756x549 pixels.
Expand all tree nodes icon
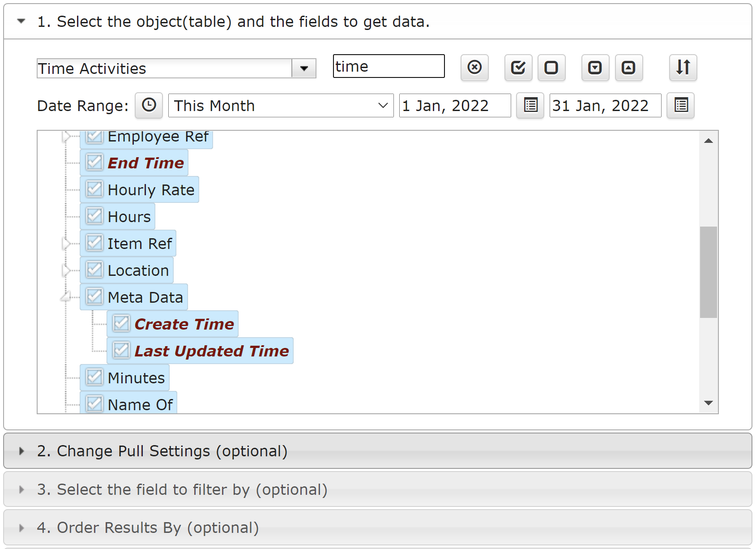595,68
